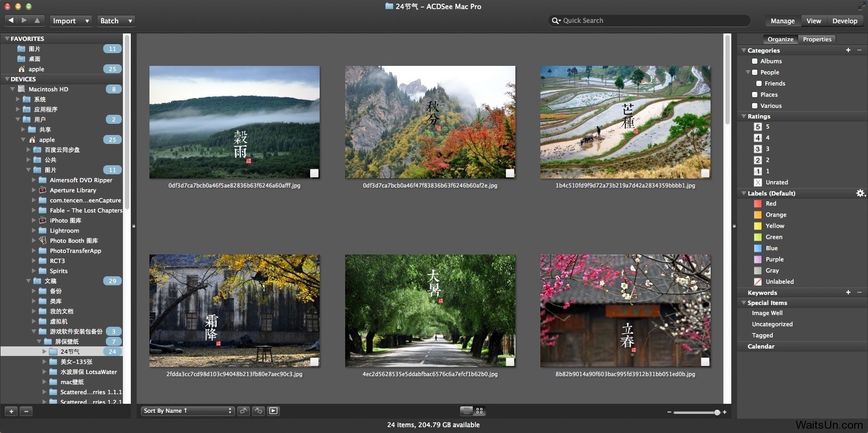Add a new keyword with plus icon
This screenshot has width=868, height=433.
pos(848,292)
